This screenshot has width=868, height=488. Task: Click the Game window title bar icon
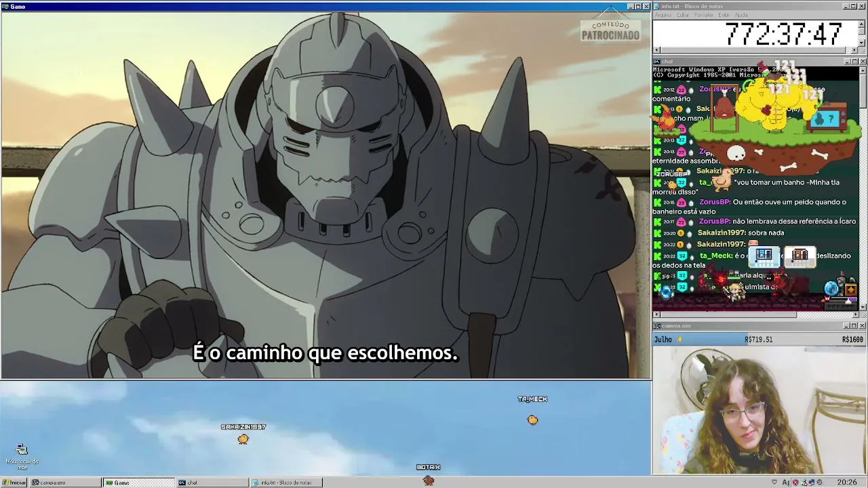point(5,6)
